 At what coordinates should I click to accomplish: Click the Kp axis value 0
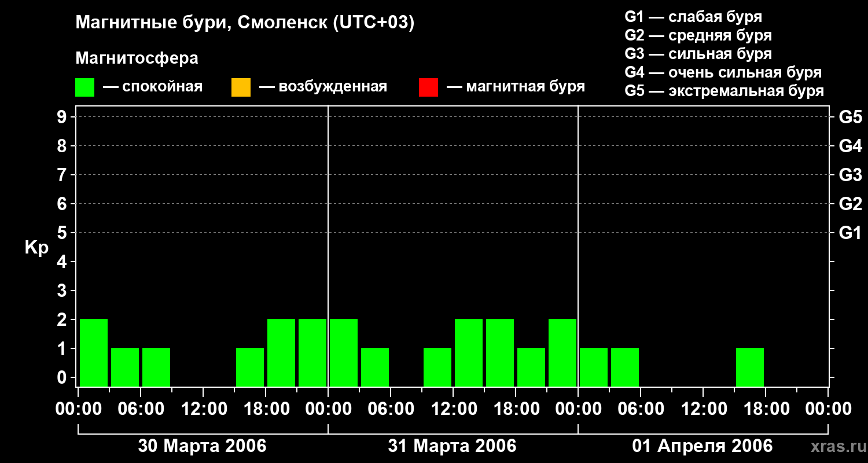point(62,377)
